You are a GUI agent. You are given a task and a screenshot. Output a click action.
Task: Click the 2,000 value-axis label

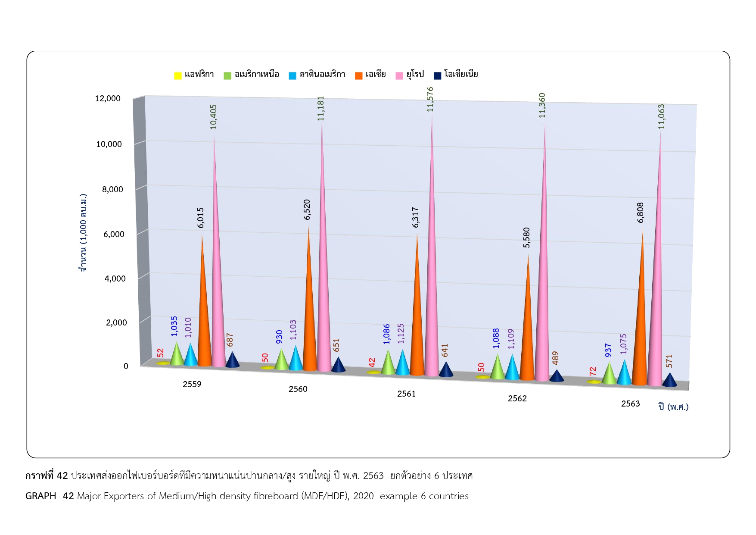tap(116, 323)
